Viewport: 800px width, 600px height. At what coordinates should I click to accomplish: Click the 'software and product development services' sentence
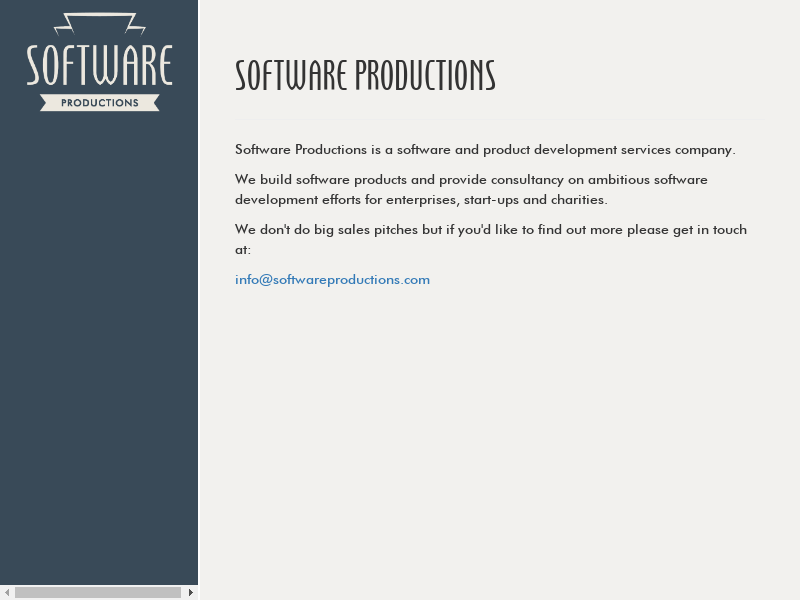click(550, 150)
